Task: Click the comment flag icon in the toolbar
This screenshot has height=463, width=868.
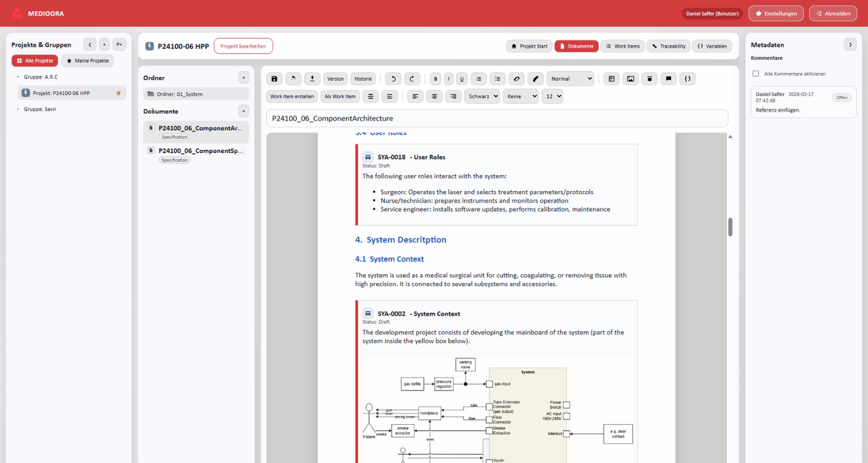Action: tap(668, 79)
